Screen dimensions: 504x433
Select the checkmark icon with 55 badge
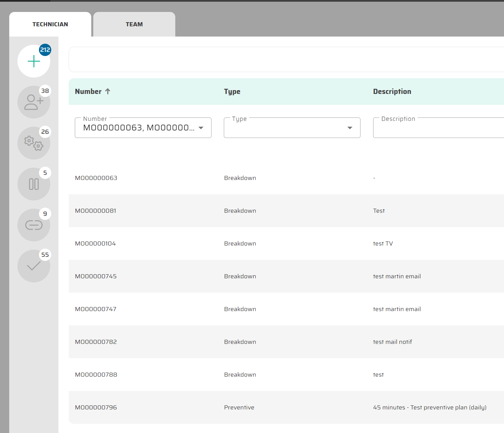click(34, 266)
